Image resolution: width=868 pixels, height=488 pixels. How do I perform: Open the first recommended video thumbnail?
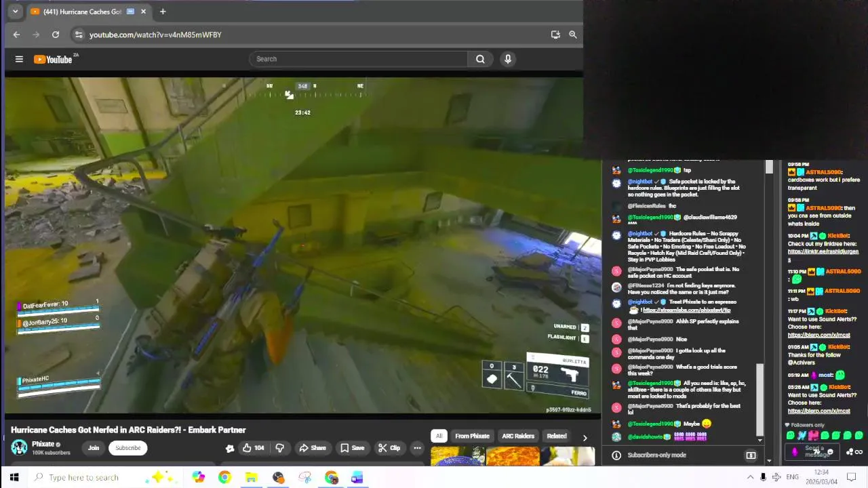[x=457, y=456]
